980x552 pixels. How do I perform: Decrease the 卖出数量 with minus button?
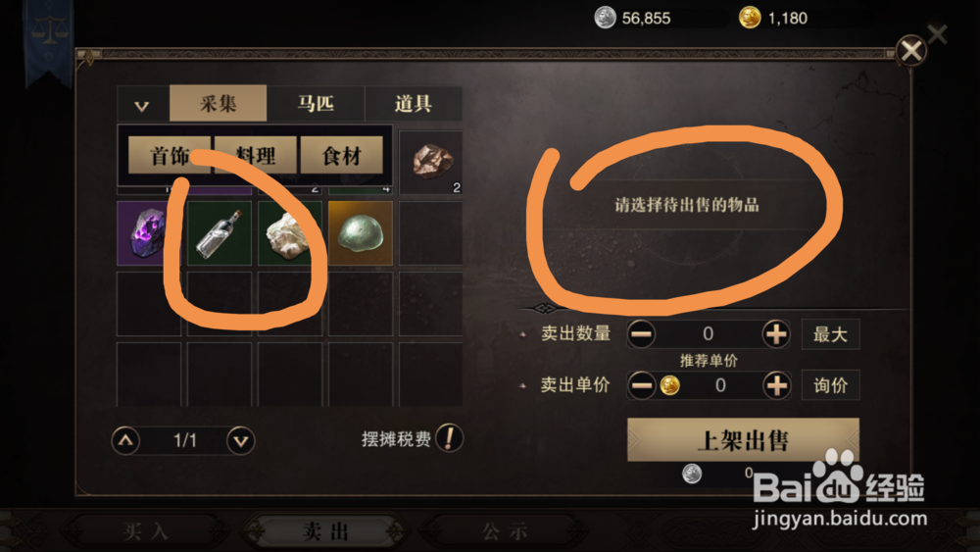click(x=641, y=334)
